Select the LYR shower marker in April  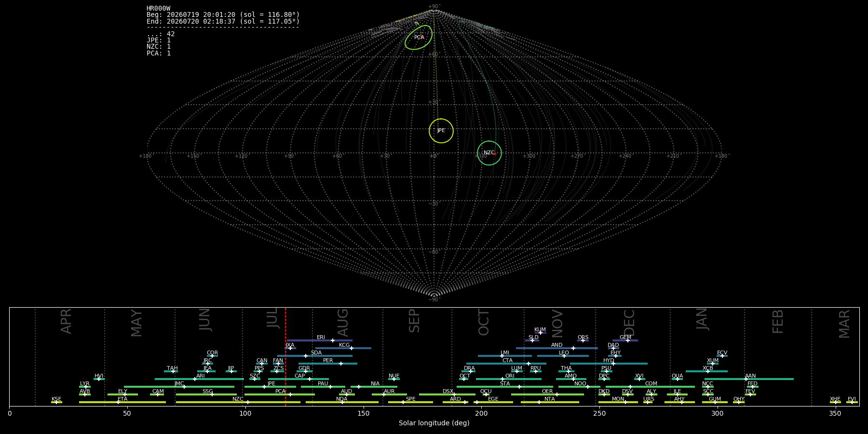86,387
